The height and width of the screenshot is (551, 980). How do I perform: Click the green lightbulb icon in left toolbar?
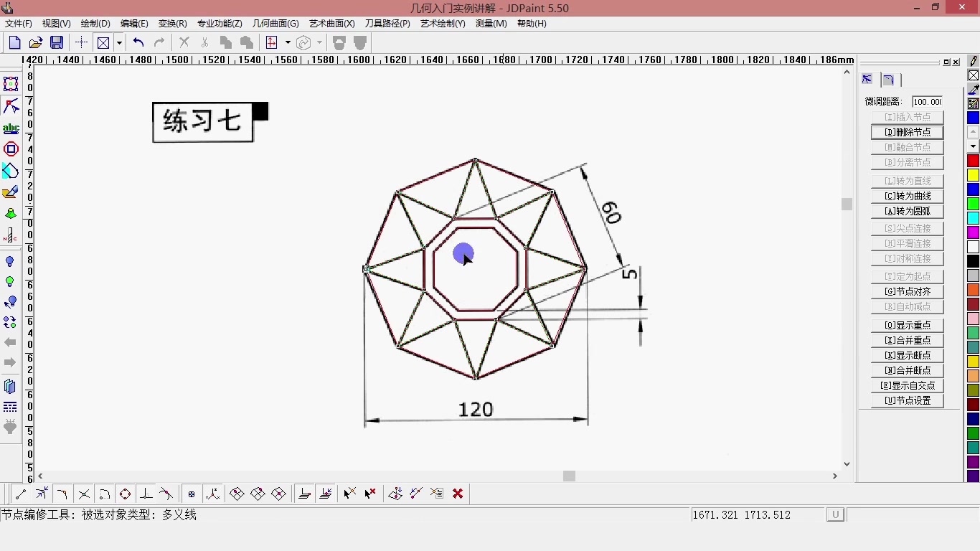click(x=10, y=282)
